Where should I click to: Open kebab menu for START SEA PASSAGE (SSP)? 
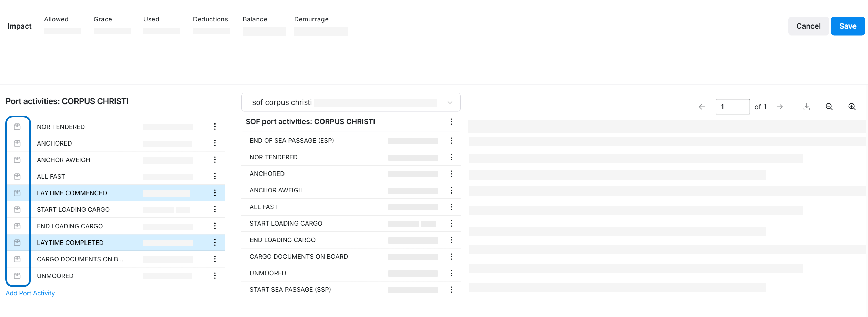click(451, 290)
